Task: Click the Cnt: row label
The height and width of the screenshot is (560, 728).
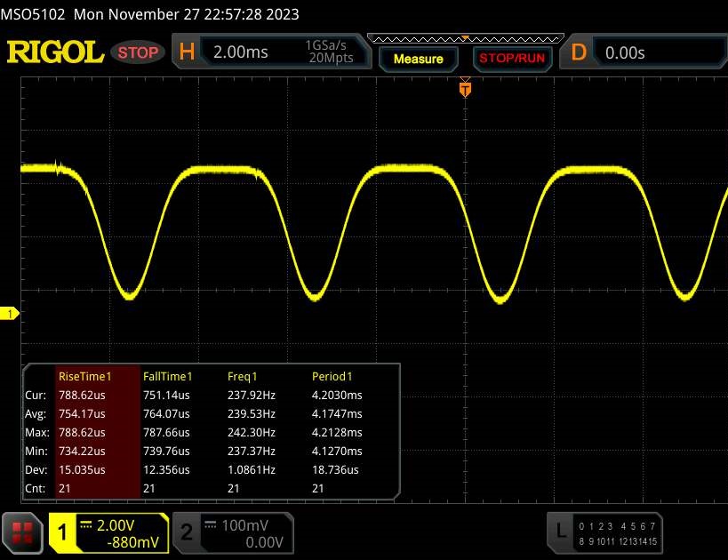Action: pyautogui.click(x=36, y=489)
